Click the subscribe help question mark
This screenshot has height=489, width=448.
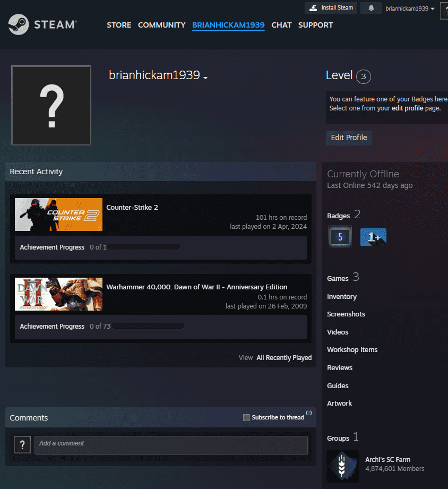pos(308,413)
